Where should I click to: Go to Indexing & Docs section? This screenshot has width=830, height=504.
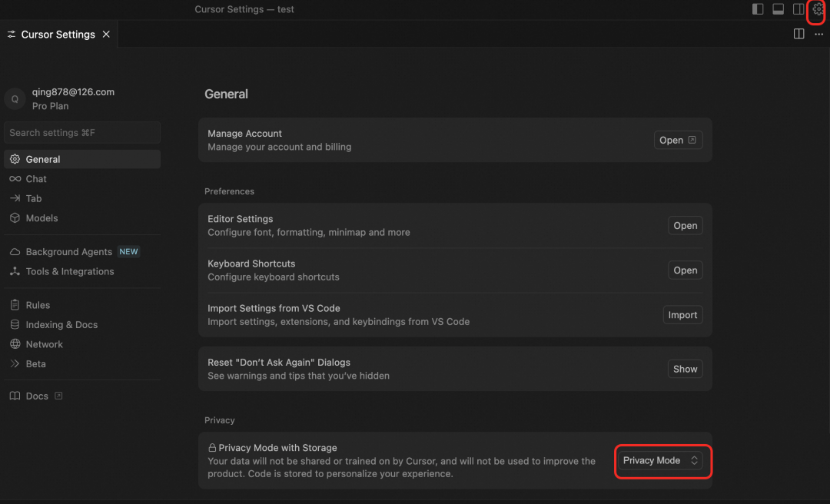[82, 324]
